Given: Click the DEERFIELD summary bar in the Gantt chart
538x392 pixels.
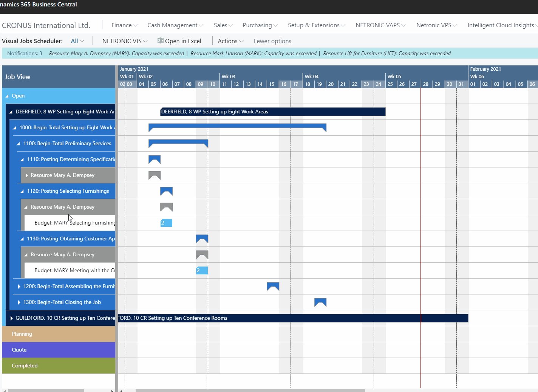Looking at the screenshot, I should tap(272, 112).
